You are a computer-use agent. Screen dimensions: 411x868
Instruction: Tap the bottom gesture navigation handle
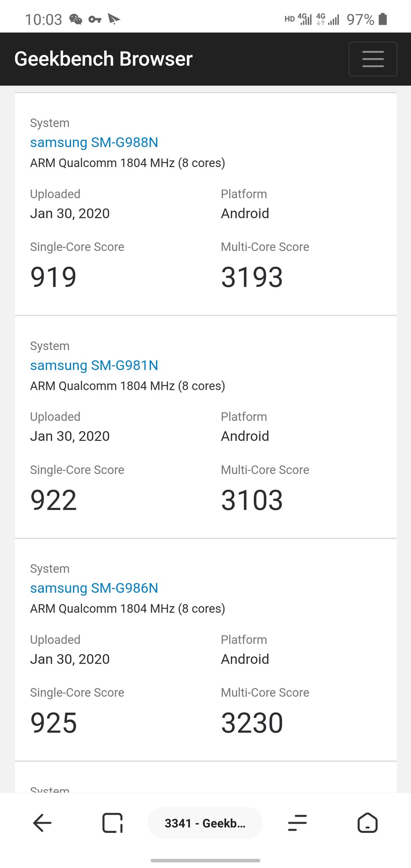coord(205,860)
